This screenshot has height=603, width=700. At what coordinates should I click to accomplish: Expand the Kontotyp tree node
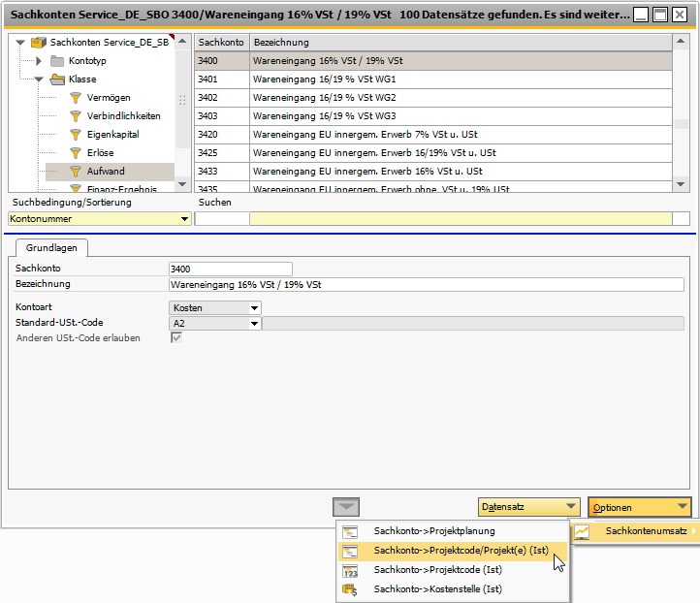(39, 61)
